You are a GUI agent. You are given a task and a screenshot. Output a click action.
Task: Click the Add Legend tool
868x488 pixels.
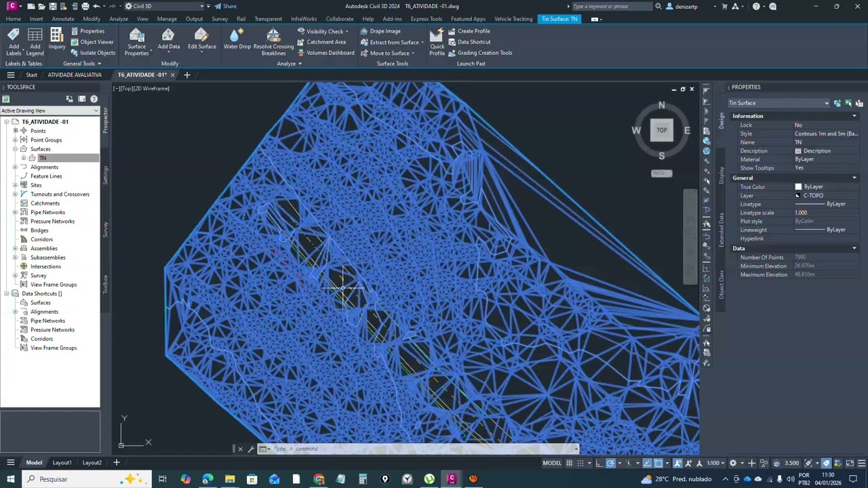tap(35, 42)
